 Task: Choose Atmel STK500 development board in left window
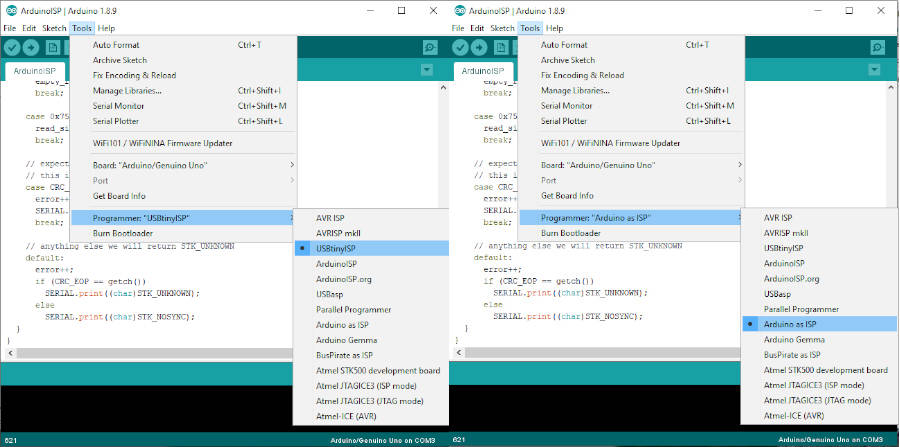[x=378, y=371]
